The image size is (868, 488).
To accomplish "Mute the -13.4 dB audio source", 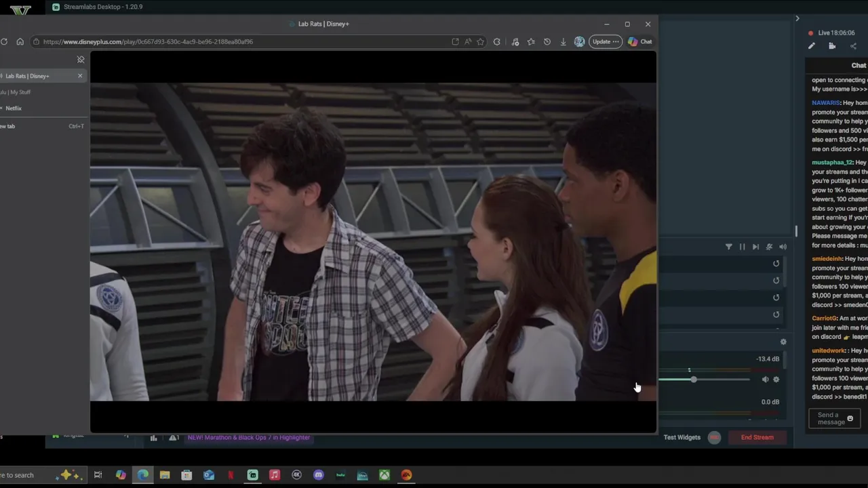I will pyautogui.click(x=766, y=380).
